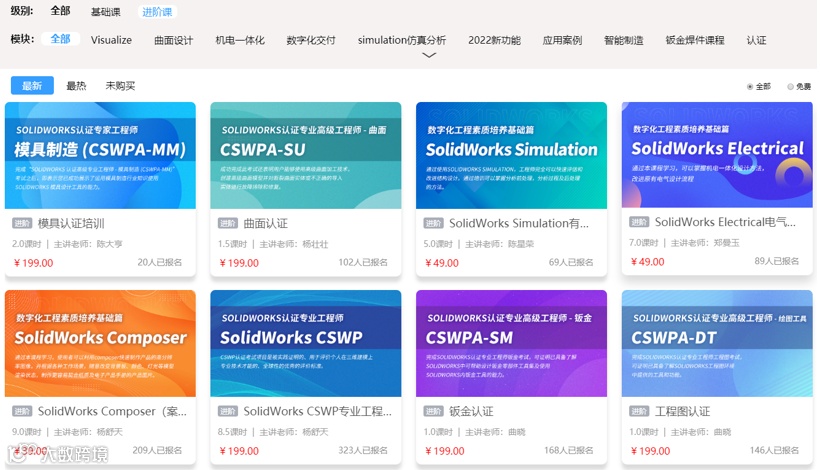Open the SolidWorks Composer course thumbnail
Viewport: 820px width, 470px height.
pos(100,343)
